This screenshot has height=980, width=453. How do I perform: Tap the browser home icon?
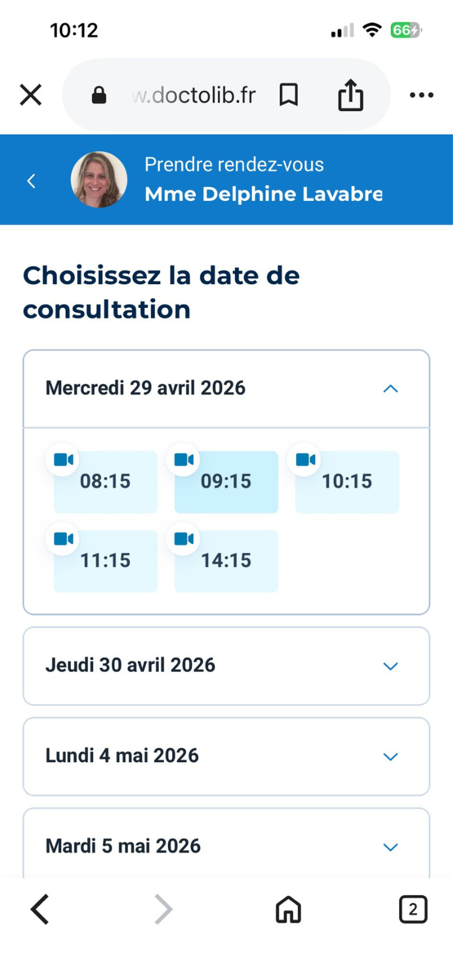pyautogui.click(x=288, y=909)
